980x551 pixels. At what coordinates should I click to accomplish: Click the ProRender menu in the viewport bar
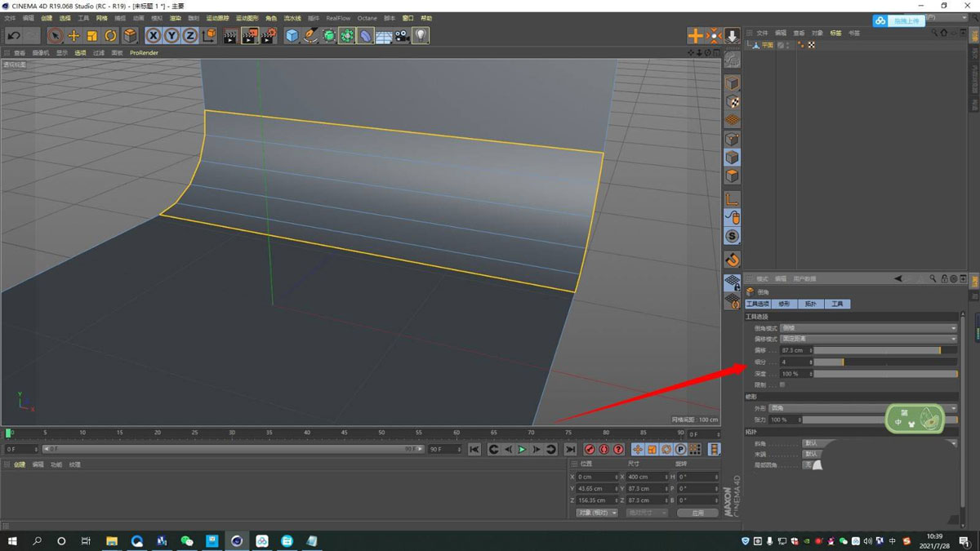click(x=144, y=53)
